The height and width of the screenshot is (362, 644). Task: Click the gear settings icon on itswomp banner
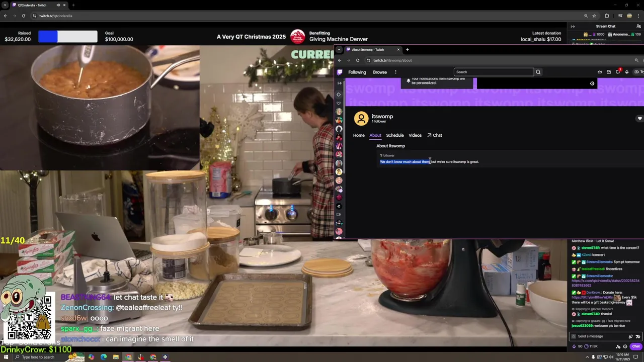click(592, 83)
